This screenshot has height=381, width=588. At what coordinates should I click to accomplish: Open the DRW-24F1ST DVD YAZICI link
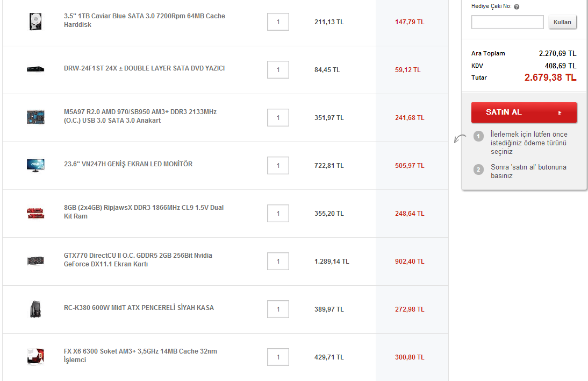[x=144, y=68]
